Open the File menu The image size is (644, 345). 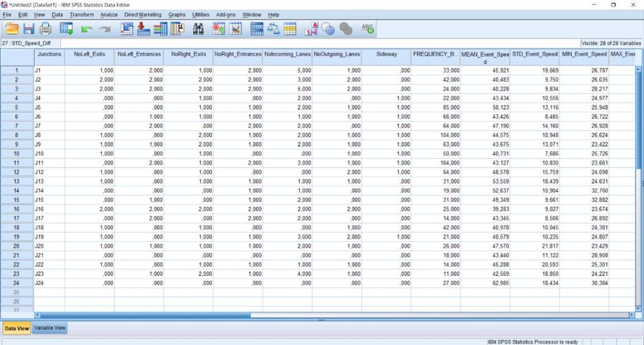point(7,15)
